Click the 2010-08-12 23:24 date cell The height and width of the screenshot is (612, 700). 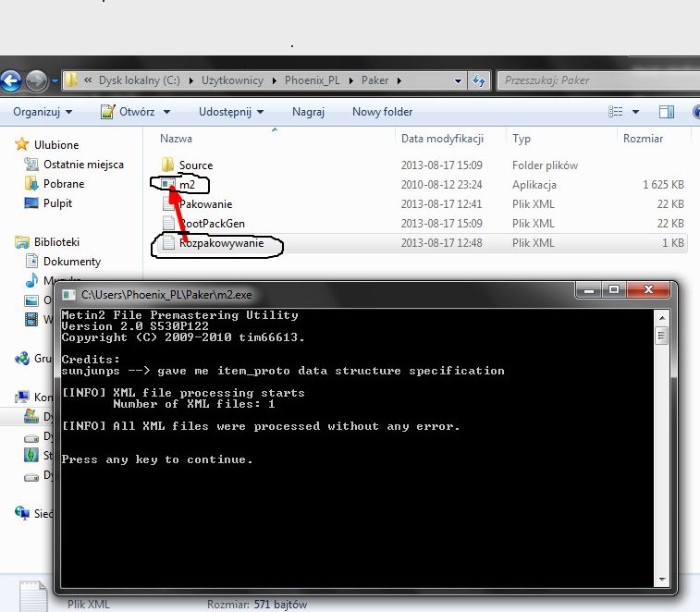point(441,184)
